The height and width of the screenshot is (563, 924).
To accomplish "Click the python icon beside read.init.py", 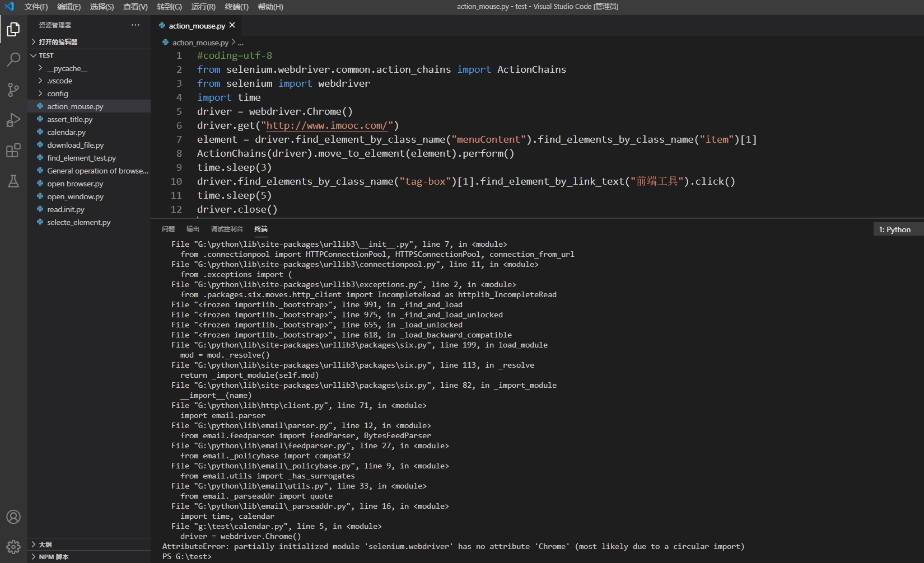I will 40,209.
